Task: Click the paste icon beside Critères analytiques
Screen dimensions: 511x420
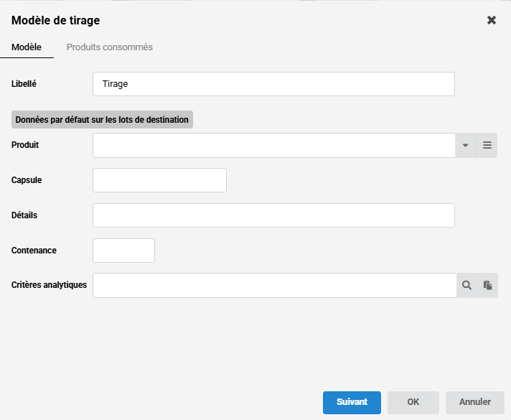Action: 487,285
